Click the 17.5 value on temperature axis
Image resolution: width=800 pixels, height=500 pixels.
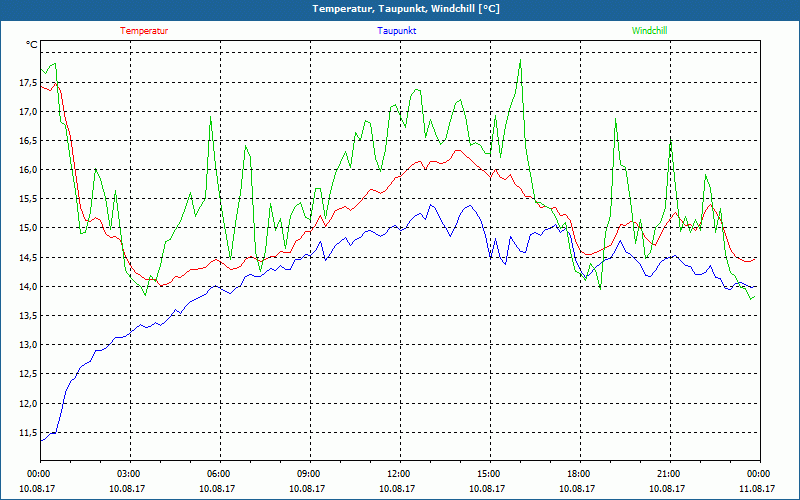tap(28, 83)
